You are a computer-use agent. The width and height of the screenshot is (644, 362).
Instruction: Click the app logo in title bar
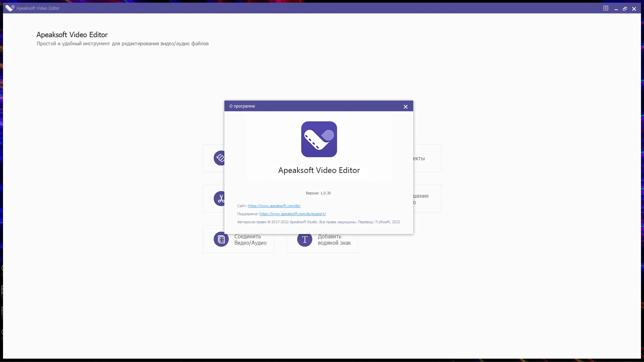pyautogui.click(x=10, y=8)
